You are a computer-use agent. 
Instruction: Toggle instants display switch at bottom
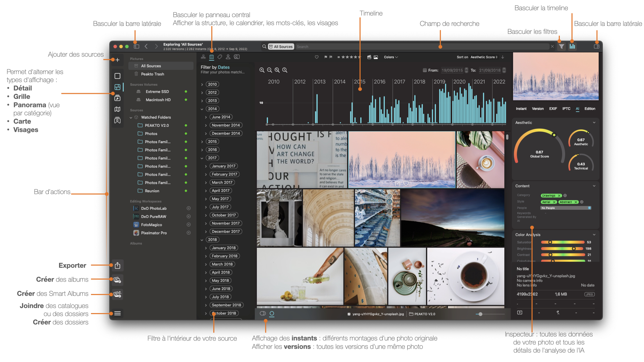click(263, 314)
